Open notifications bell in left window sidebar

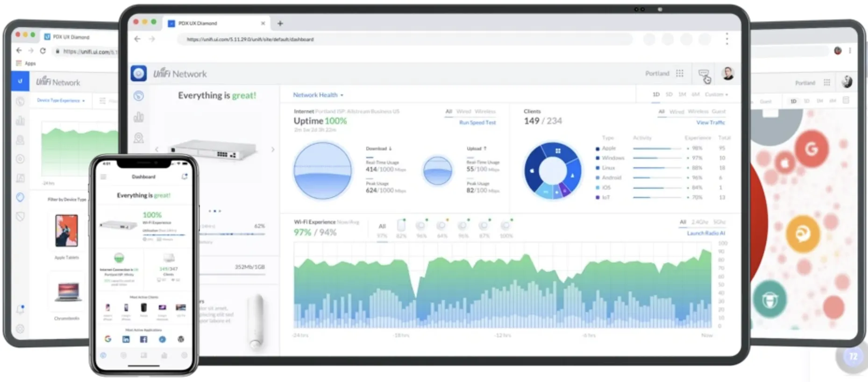click(20, 309)
